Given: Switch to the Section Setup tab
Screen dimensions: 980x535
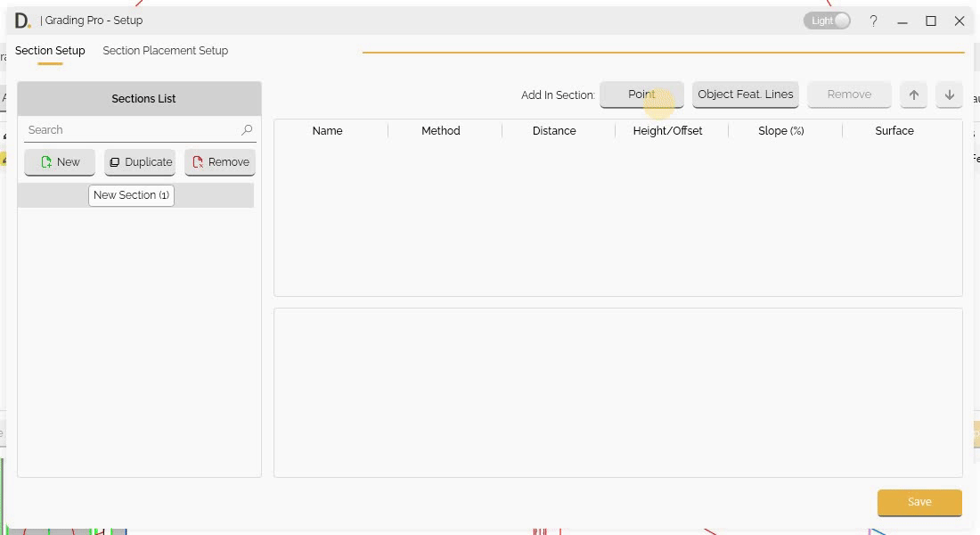Looking at the screenshot, I should [x=50, y=51].
